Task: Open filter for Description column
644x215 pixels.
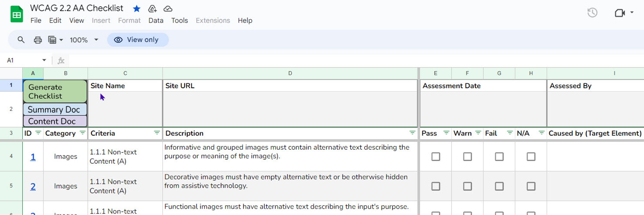Action: pos(412,133)
